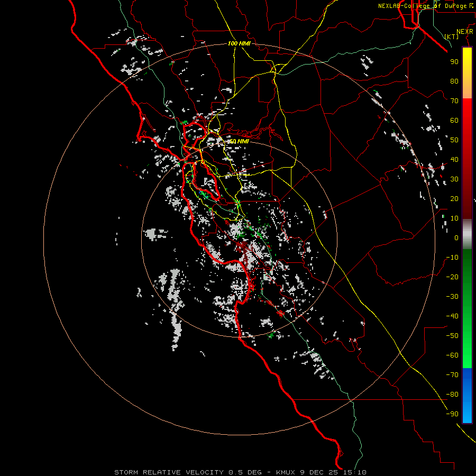Click the -50 value on velocity scale

point(452,336)
